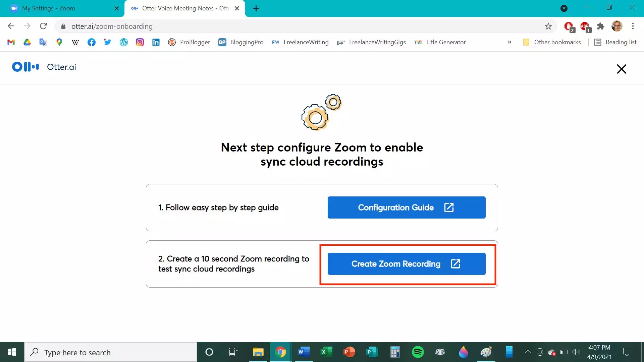This screenshot has height=362, width=644.
Task: Open File Explorer from the taskbar
Action: 258,352
